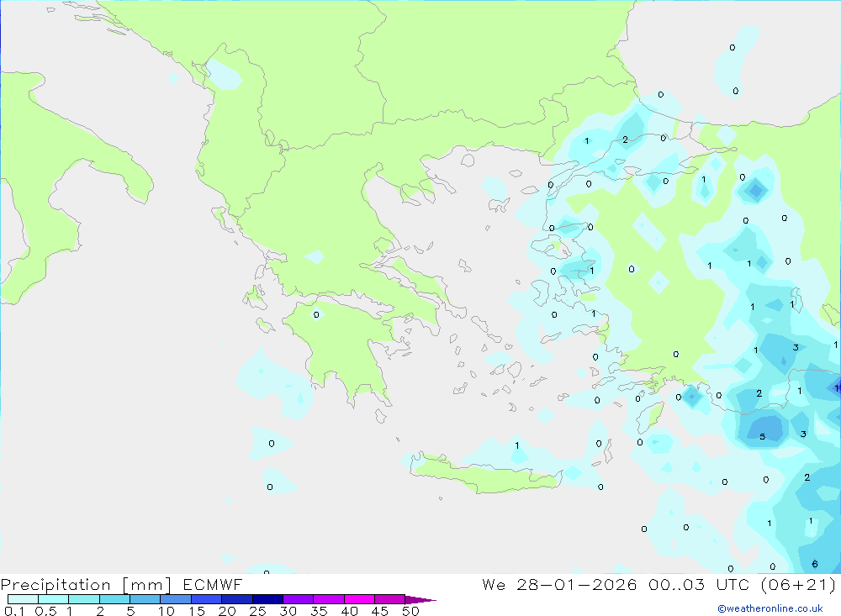The height and width of the screenshot is (616, 841).
Task: Click the legend scale label "15"
Action: [197, 611]
